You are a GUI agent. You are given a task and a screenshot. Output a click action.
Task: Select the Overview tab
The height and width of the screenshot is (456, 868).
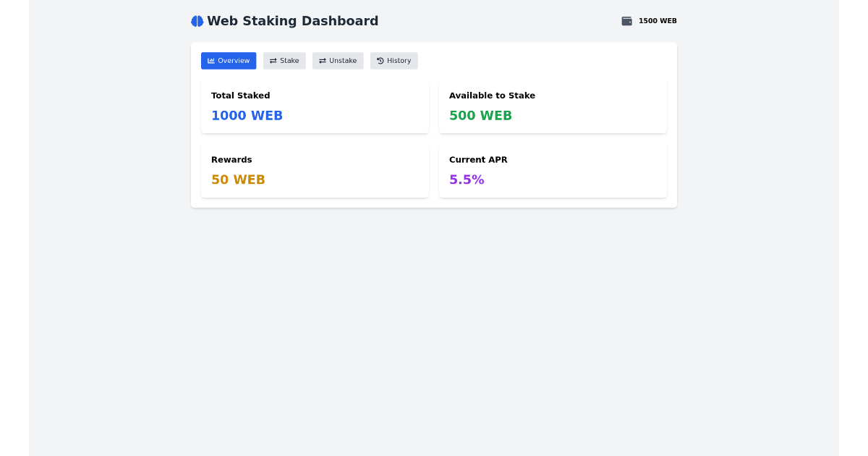pos(229,61)
